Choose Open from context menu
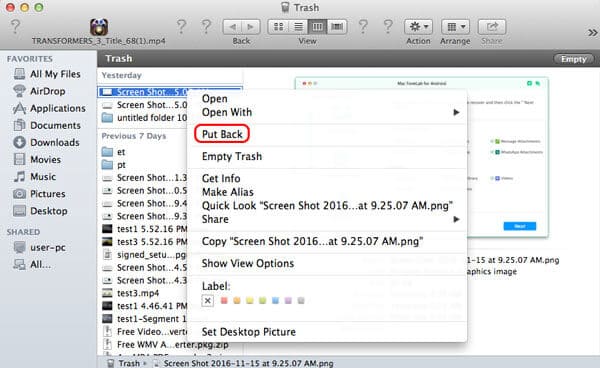Viewport: 600px width, 368px height. click(x=215, y=99)
